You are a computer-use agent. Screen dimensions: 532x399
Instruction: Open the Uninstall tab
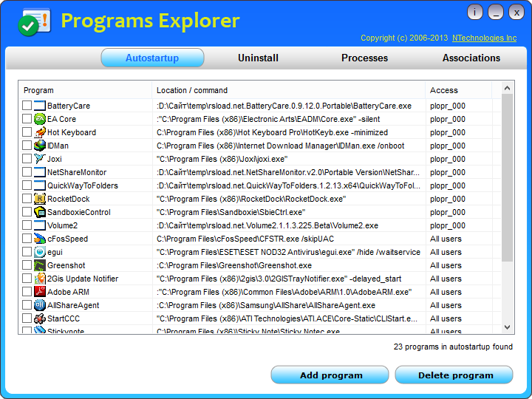(x=258, y=58)
